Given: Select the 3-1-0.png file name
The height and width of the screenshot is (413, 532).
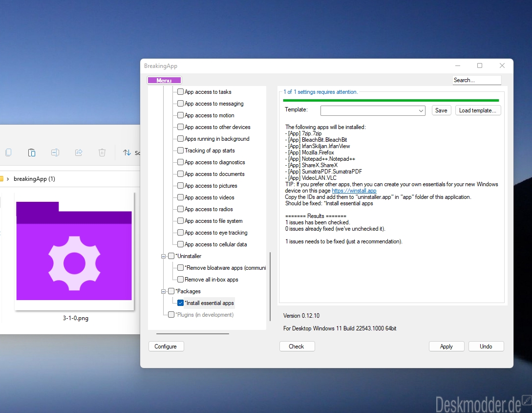Looking at the screenshot, I should tap(75, 318).
